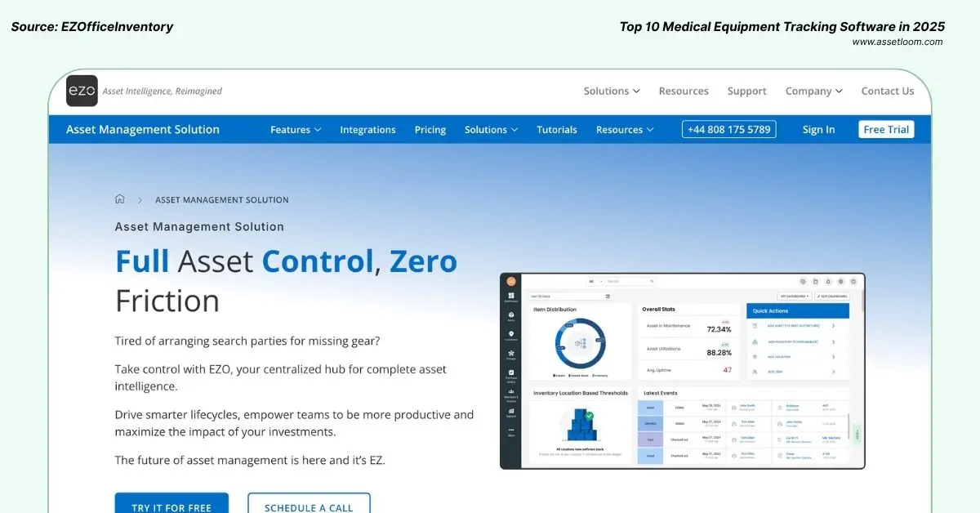Click the calendar icon in the Last 30 Days field
980x513 pixels.
(x=608, y=297)
